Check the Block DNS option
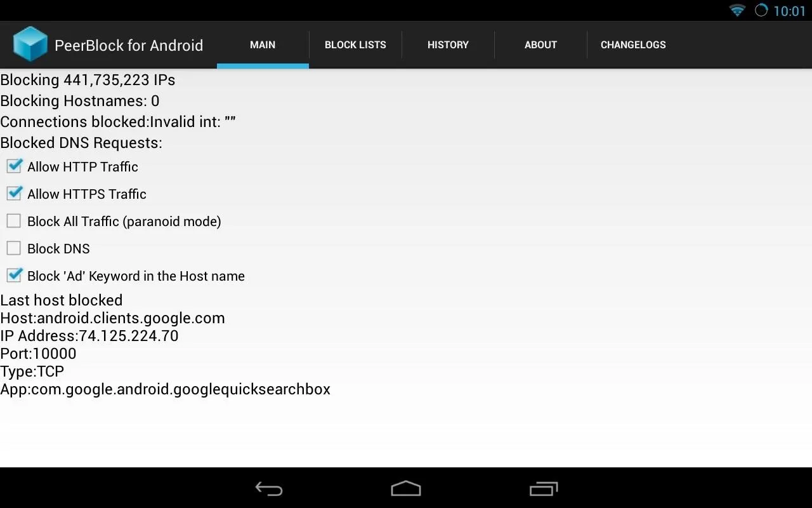The width and height of the screenshot is (812, 508). (x=14, y=248)
